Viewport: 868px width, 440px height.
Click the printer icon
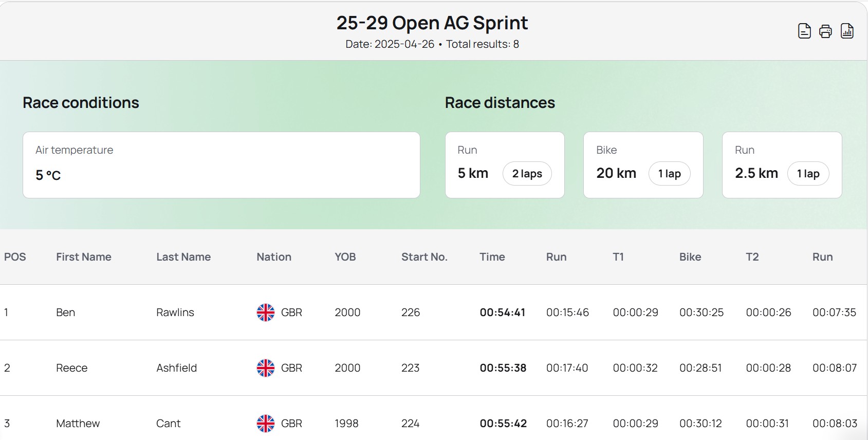825,31
